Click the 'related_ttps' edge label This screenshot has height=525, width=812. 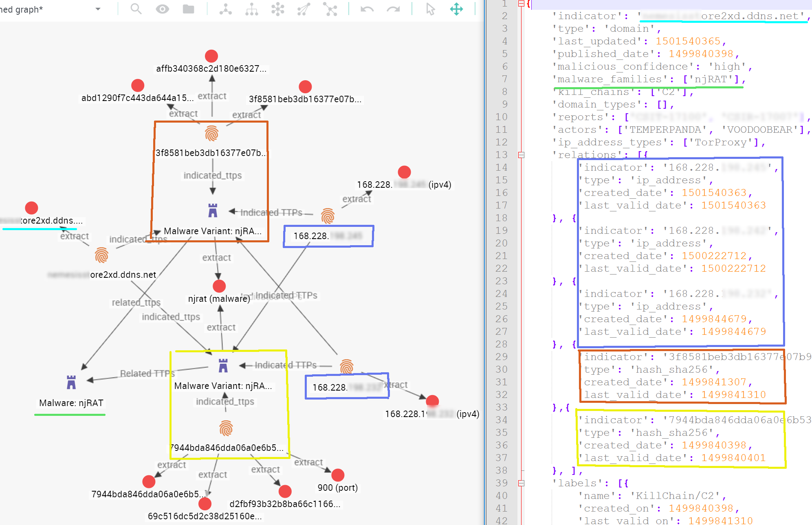tap(136, 303)
